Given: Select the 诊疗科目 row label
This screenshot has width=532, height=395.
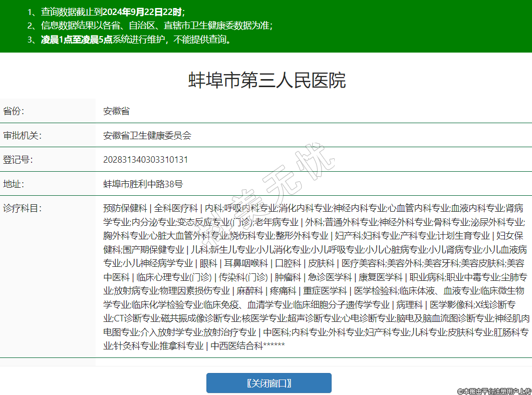Looking at the screenshot, I should click(22, 208).
